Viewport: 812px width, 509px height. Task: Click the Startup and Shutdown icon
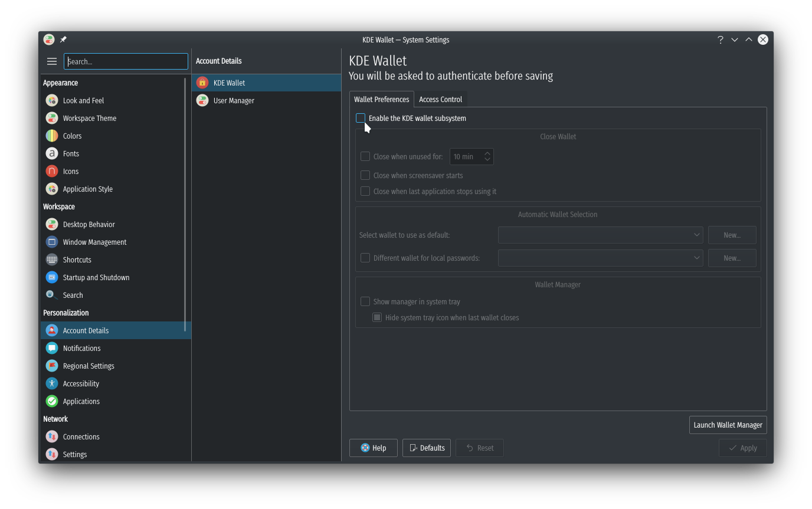click(52, 277)
